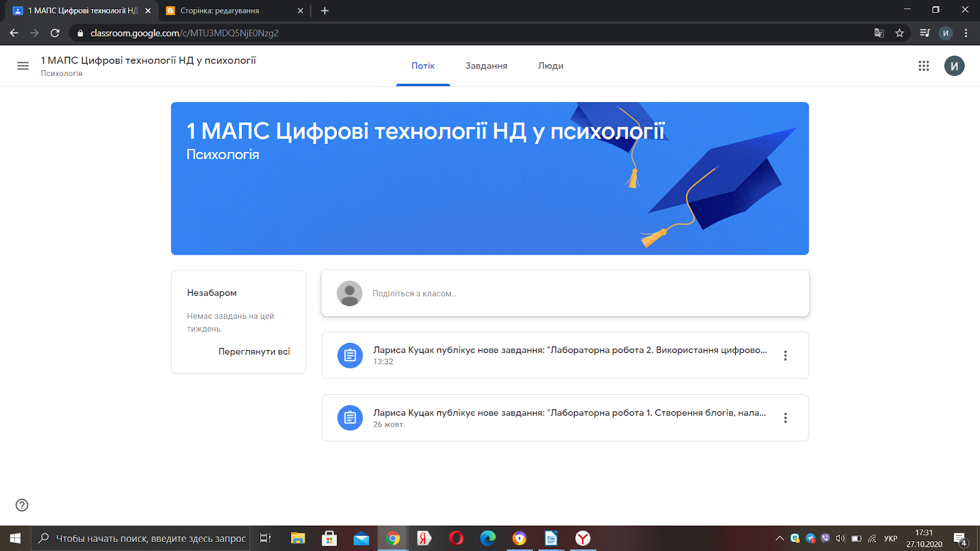The height and width of the screenshot is (551, 980).
Task: Go back in browser
Action: pyautogui.click(x=14, y=33)
